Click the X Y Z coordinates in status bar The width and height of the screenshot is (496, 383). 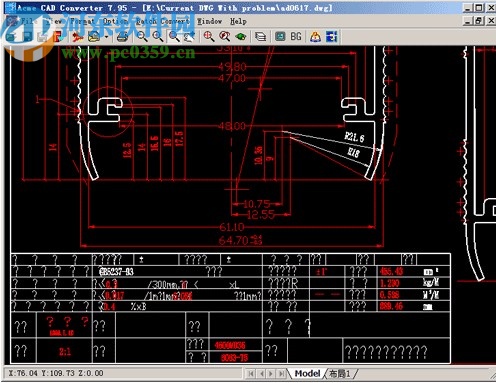[55, 373]
